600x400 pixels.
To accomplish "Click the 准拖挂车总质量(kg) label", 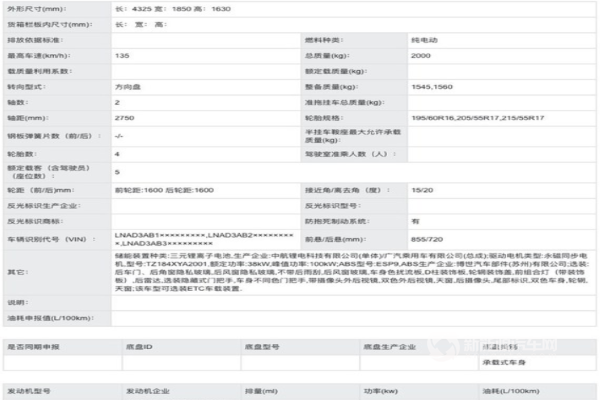I will [x=344, y=103].
